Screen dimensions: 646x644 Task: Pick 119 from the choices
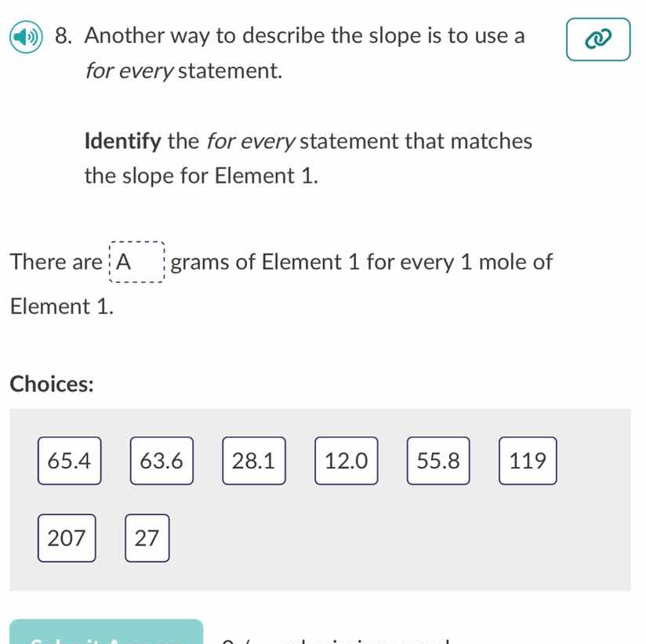point(527,461)
